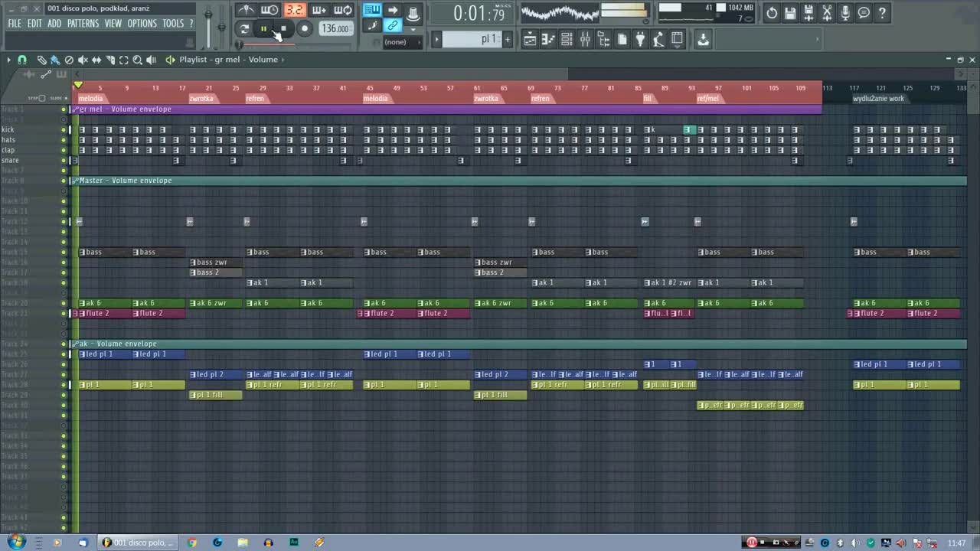980x551 pixels.
Task: Mute the snare track
Action: coord(64,161)
